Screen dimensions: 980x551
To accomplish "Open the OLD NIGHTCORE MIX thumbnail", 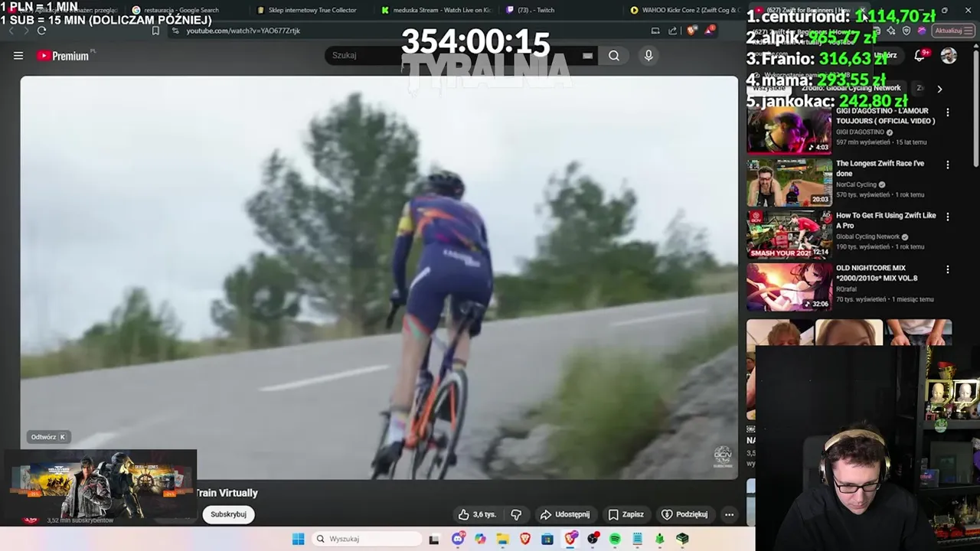I will tap(789, 287).
